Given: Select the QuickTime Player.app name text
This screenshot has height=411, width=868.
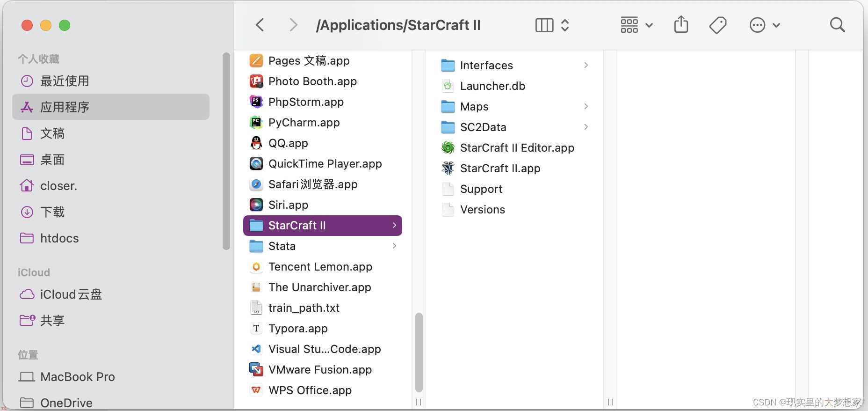Looking at the screenshot, I should pos(325,164).
